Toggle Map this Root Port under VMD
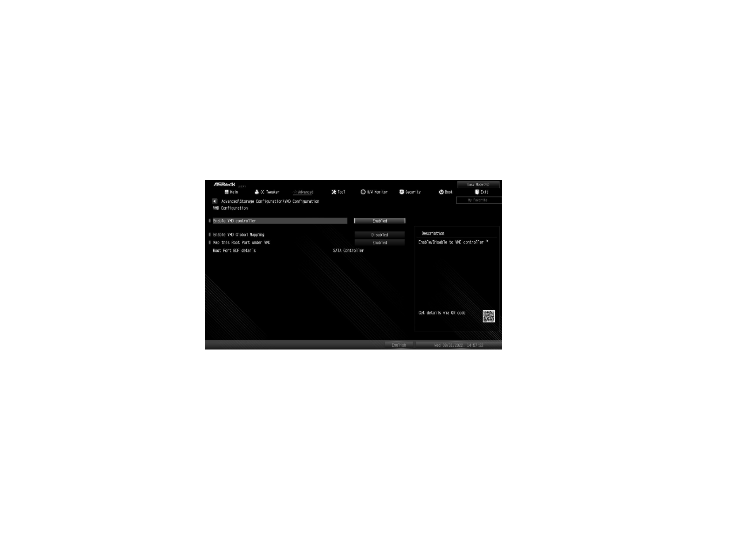Screen dimensions: 748x560 coord(379,242)
